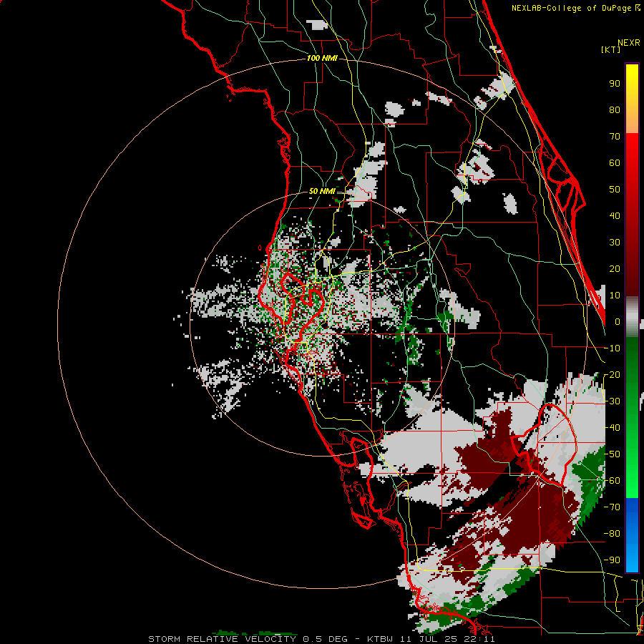Click the -90 knot scale label
This screenshot has width=644, height=644.
click(612, 560)
